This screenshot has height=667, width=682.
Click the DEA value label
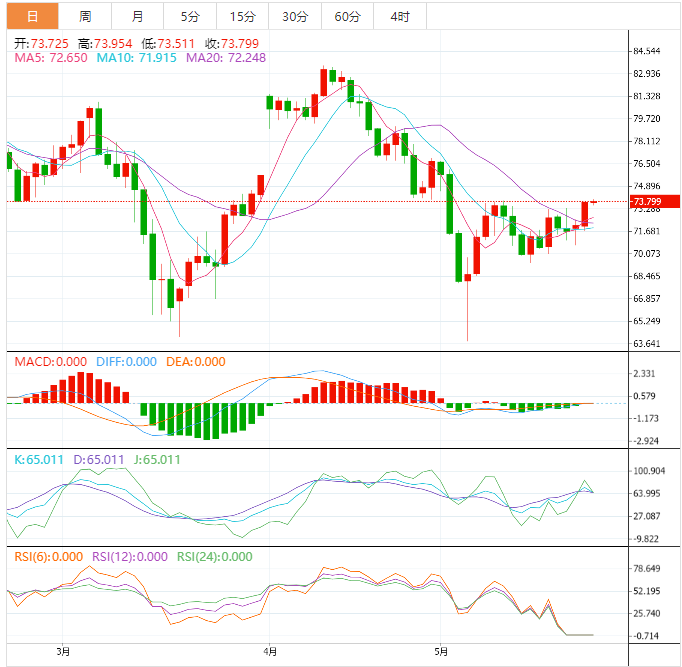[x=195, y=362]
